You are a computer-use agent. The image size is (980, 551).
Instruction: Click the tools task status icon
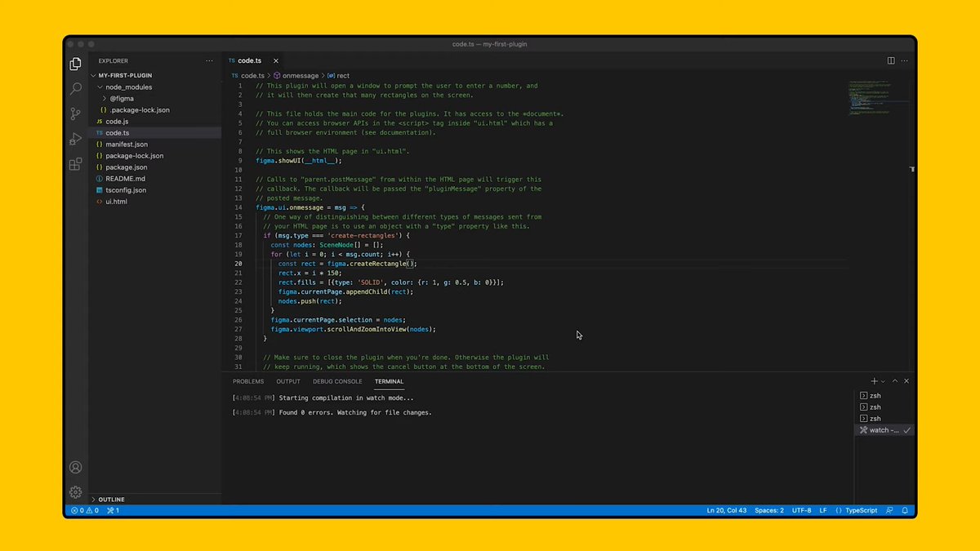click(114, 510)
